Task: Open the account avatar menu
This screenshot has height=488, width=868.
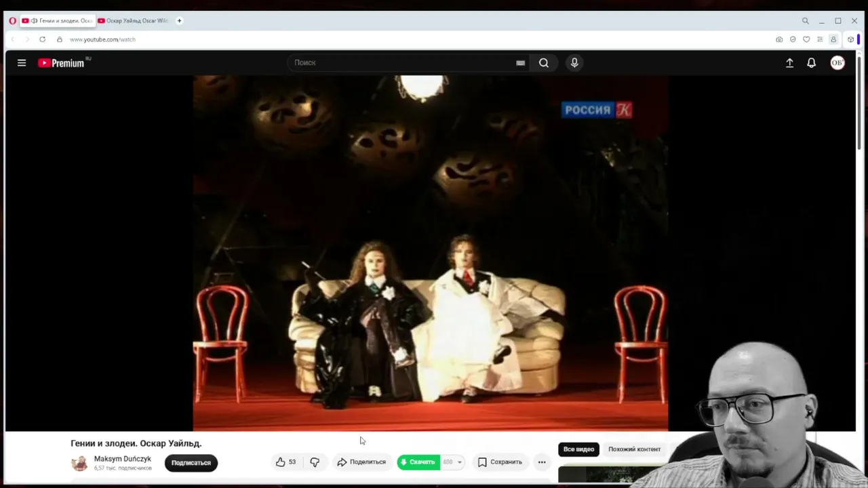Action: point(837,63)
